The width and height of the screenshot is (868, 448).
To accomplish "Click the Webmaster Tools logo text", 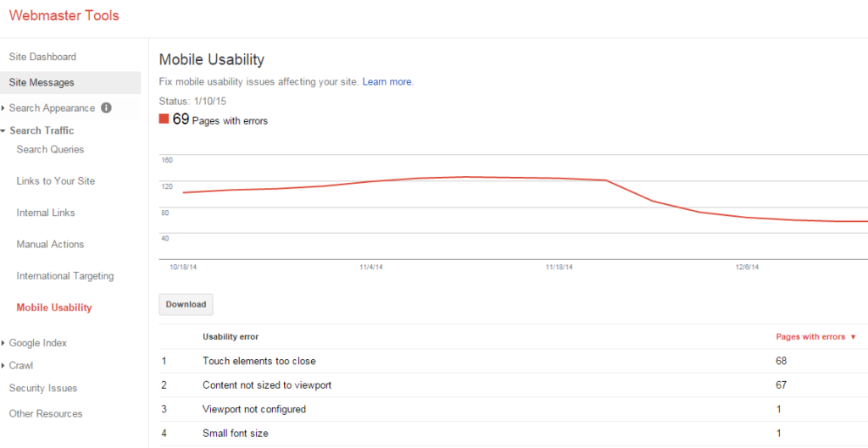I will [64, 15].
